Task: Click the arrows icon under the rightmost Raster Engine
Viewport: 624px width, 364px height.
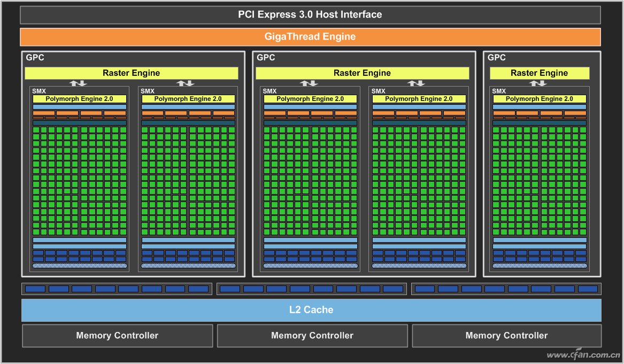Action: pyautogui.click(x=538, y=83)
